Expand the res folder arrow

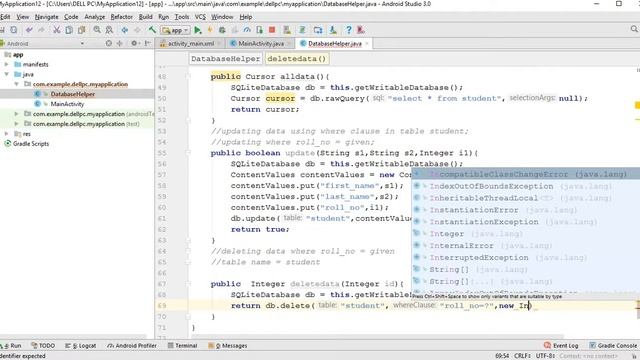click(7, 133)
